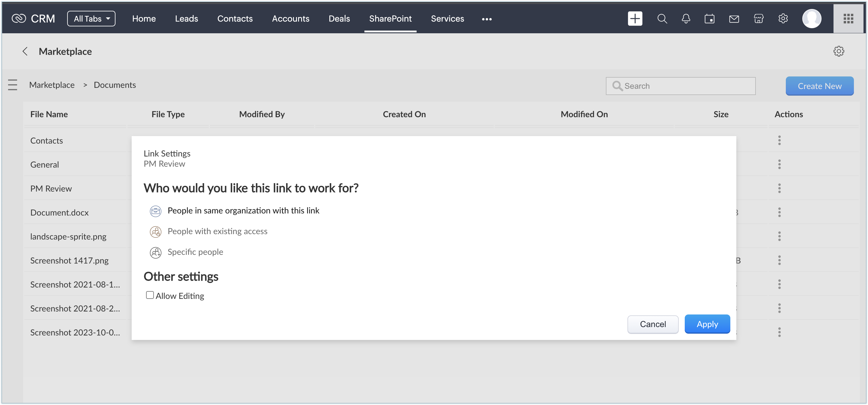
Task: Open the marketplace store icon
Action: click(759, 19)
